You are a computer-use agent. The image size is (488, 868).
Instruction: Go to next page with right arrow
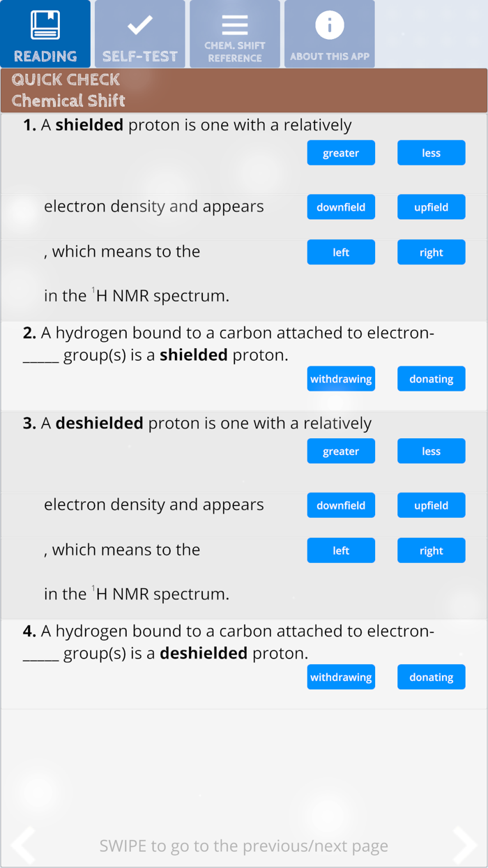(x=465, y=845)
